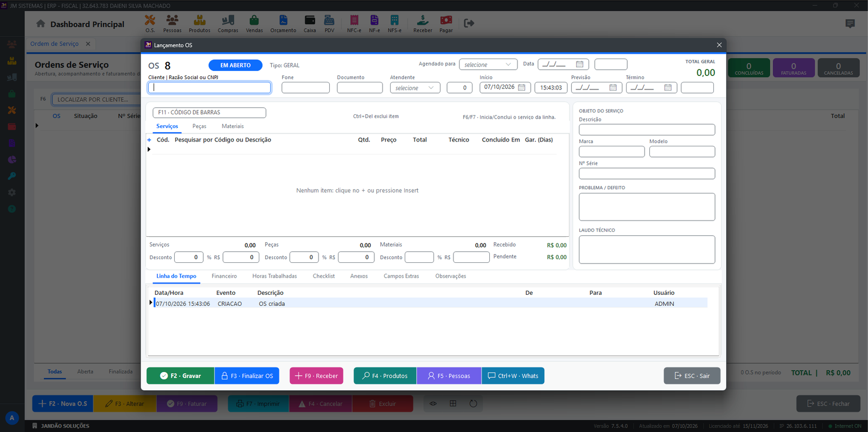Click the F11 - Código de Barras field
This screenshot has width=868, height=432.
tap(209, 113)
